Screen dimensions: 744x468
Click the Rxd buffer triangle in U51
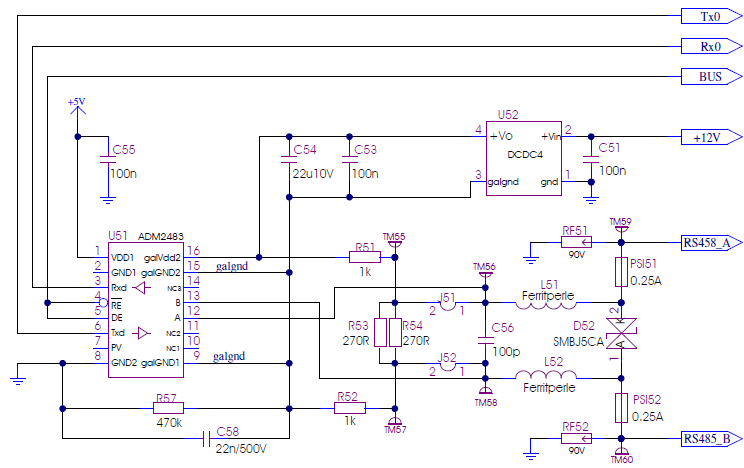(141, 288)
